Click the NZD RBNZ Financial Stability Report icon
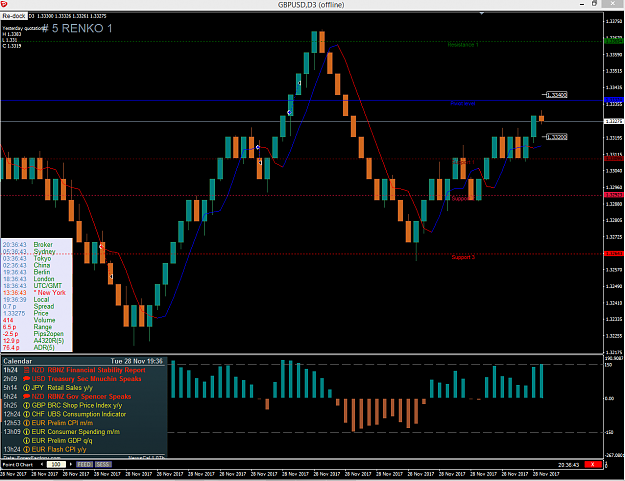 [x=26, y=370]
